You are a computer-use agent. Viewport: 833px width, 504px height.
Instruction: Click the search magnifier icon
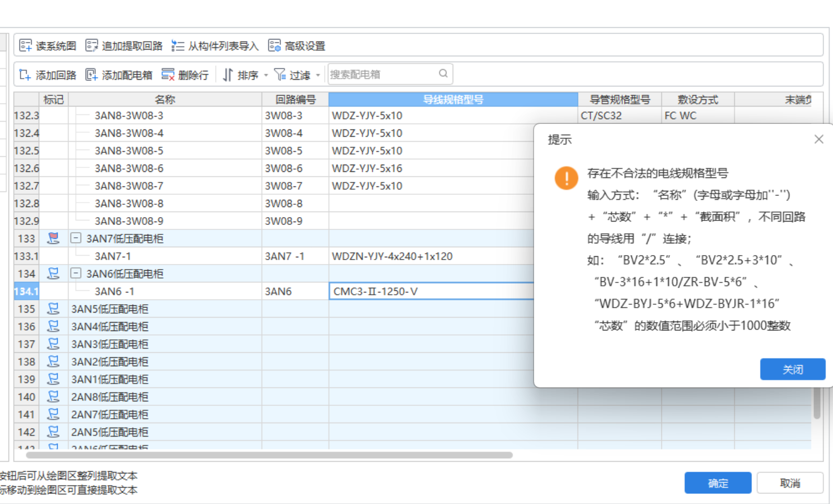click(443, 74)
